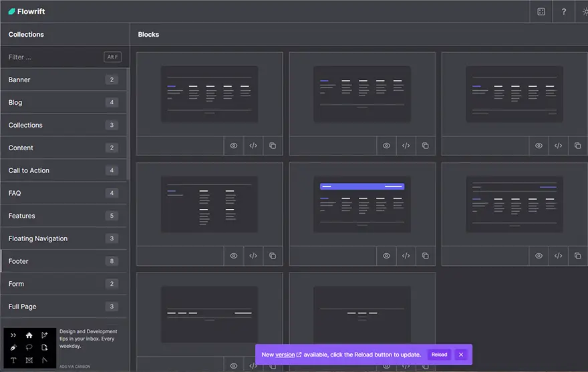
Task: View code of last middle-row block
Action: pos(558,256)
